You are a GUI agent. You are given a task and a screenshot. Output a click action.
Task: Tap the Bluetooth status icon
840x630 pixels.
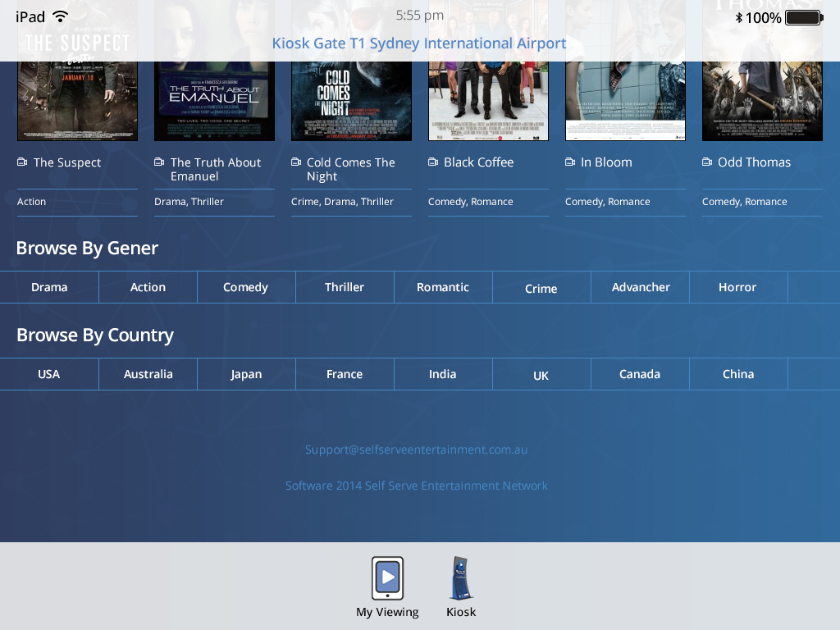739,18
